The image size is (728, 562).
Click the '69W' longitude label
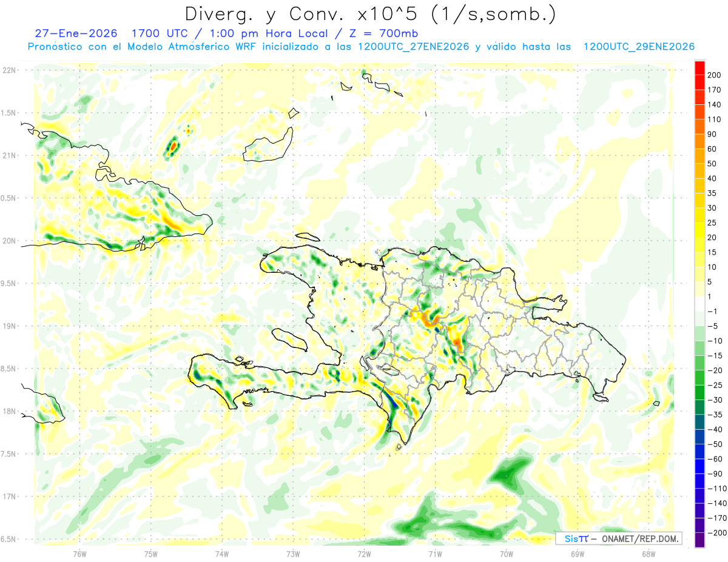click(577, 554)
